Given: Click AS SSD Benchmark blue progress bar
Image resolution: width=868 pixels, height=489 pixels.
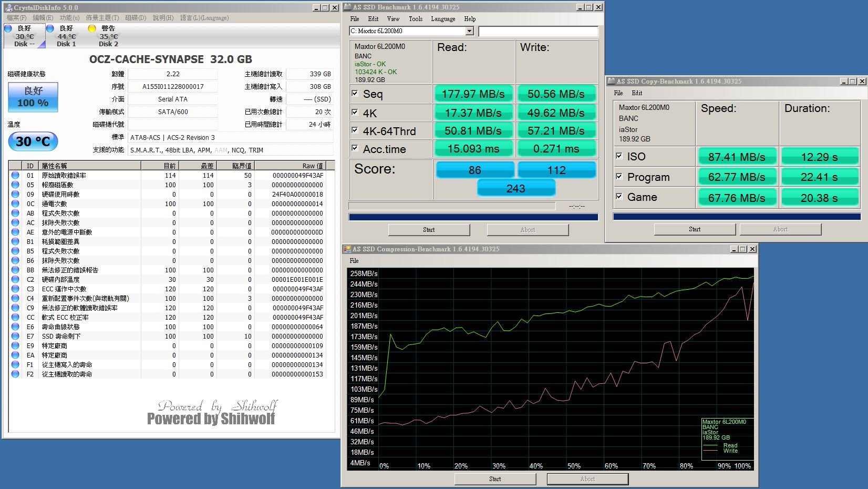Looking at the screenshot, I should pos(473,217).
